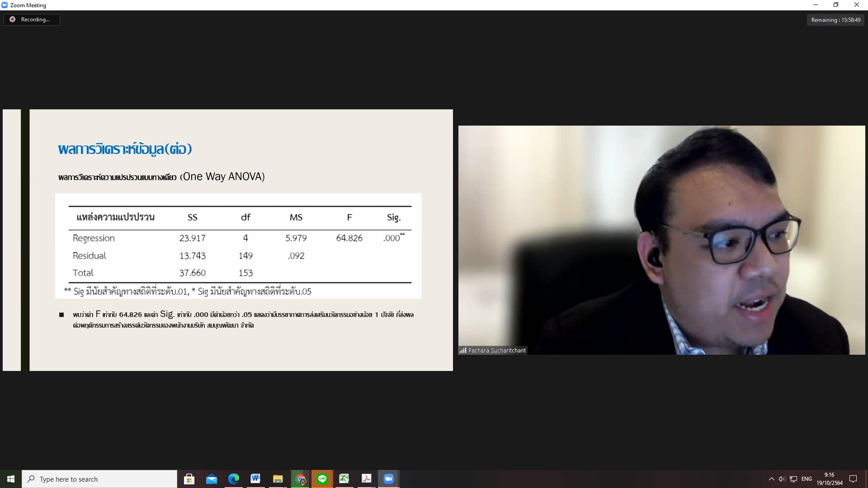
Task: Open the network status icon
Action: tap(793, 479)
